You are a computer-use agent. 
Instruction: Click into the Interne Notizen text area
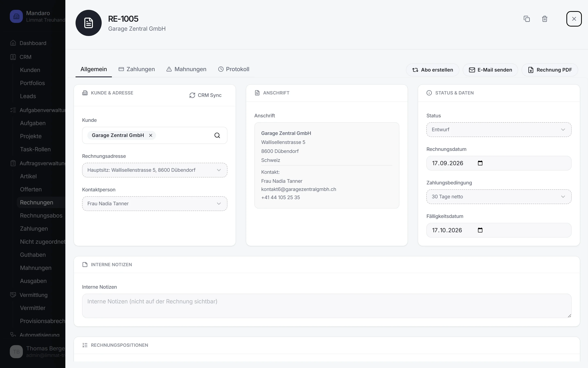(326, 306)
